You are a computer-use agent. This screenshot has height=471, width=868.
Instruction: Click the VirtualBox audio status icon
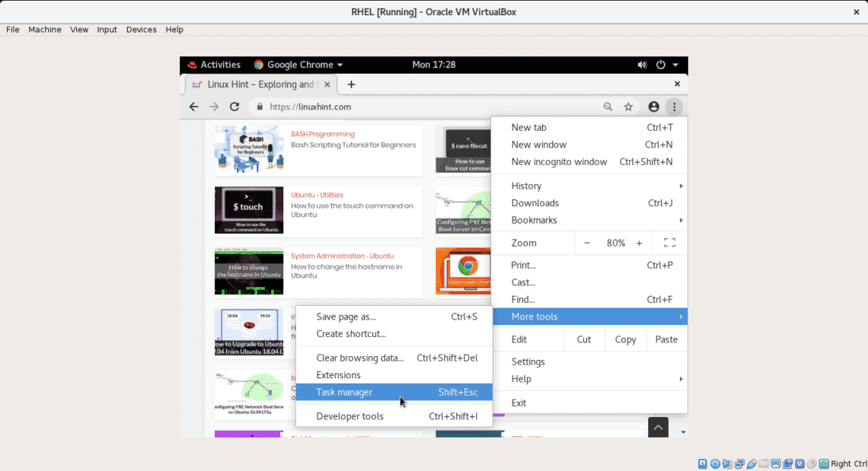coord(727,464)
